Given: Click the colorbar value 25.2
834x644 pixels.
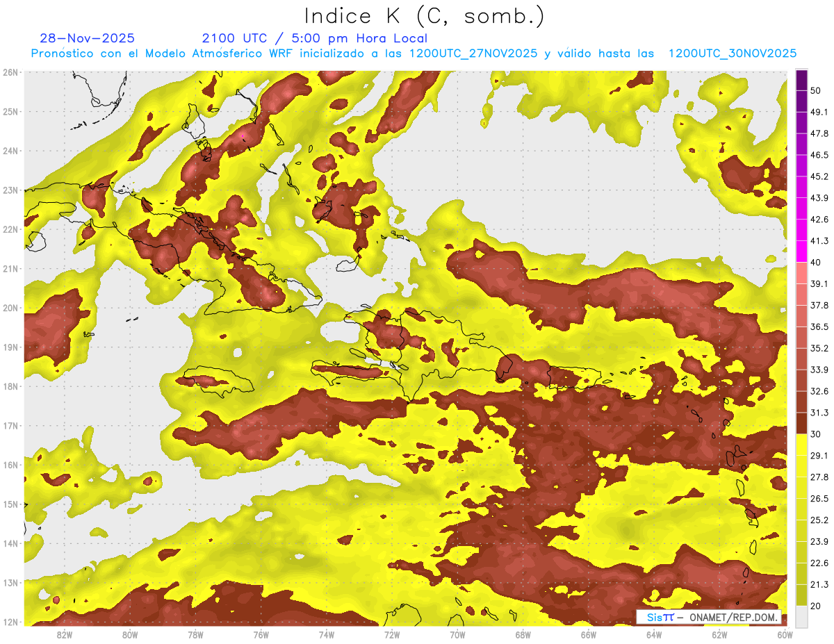Looking at the screenshot, I should 819,520.
